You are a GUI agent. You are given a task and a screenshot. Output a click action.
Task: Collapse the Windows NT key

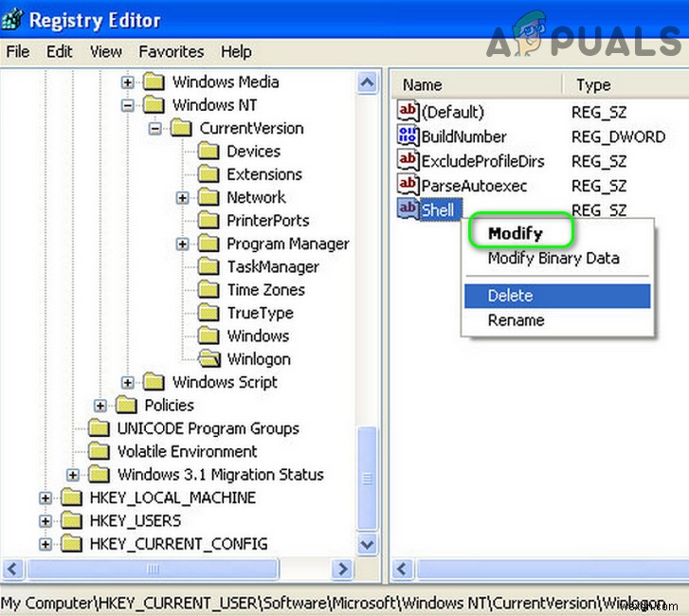coord(127,105)
